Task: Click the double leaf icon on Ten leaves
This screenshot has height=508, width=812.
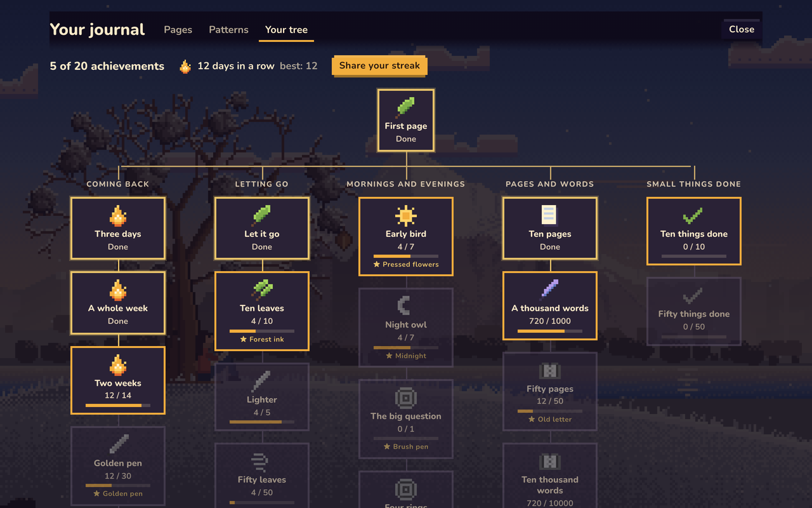Action: pyautogui.click(x=262, y=290)
